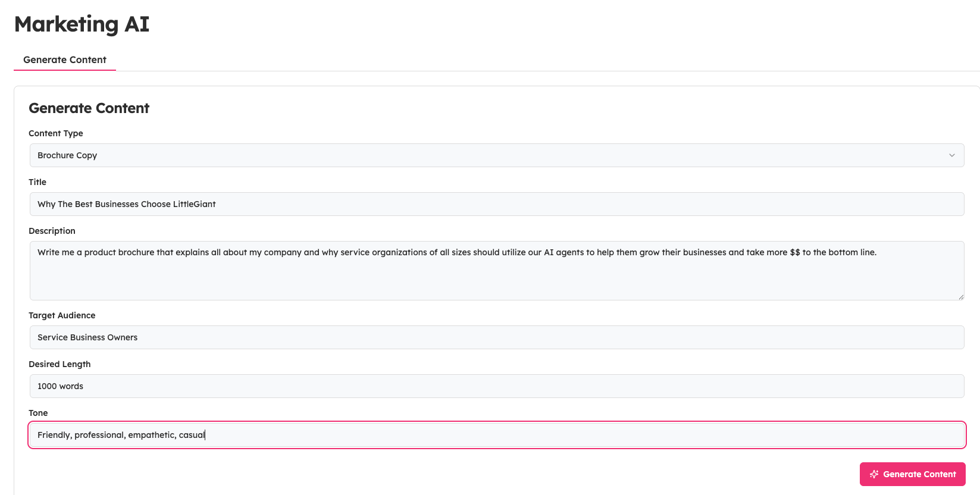Click inside the Description text area
This screenshot has height=495, width=980.
[496, 277]
